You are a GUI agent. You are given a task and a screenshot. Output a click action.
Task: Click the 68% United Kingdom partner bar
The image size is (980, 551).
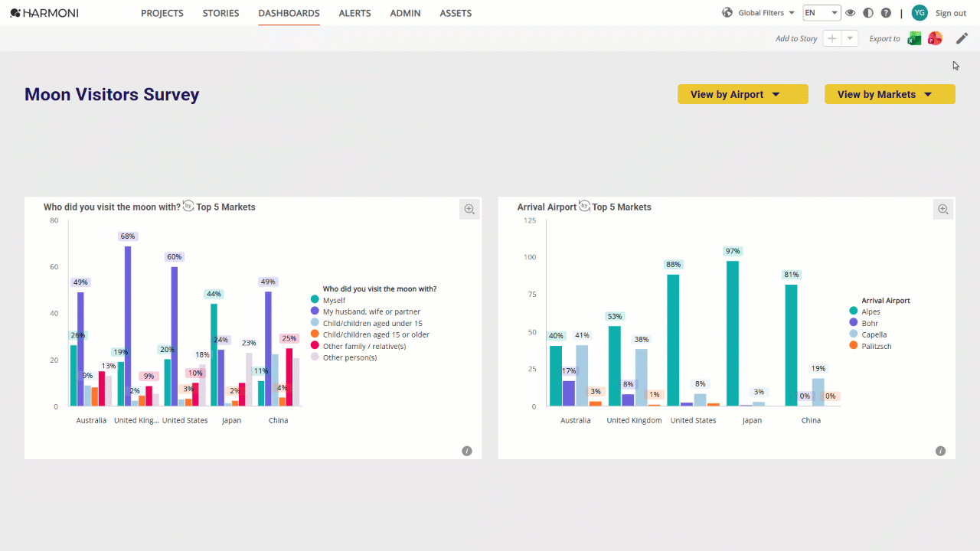click(128, 326)
